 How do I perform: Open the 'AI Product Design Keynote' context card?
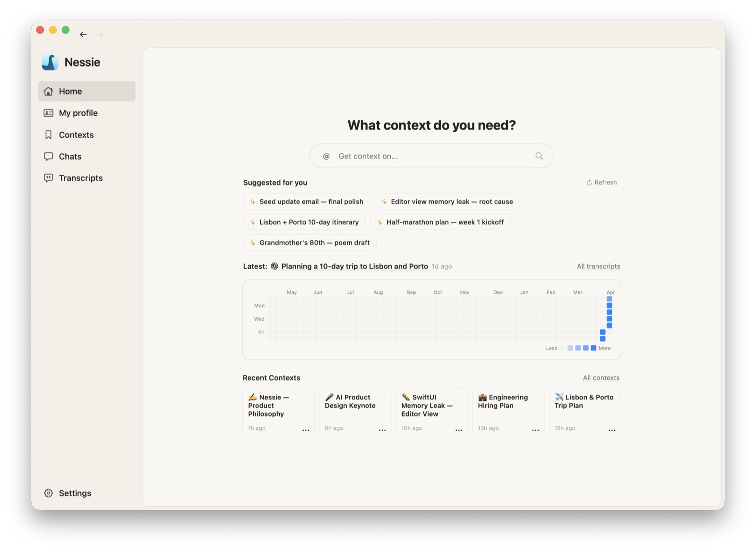pos(355,412)
